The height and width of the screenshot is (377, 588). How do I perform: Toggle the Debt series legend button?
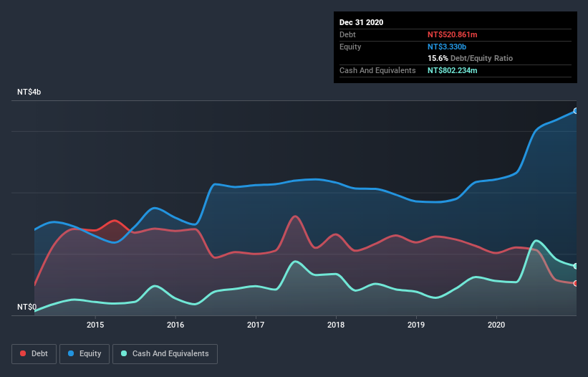(x=34, y=354)
